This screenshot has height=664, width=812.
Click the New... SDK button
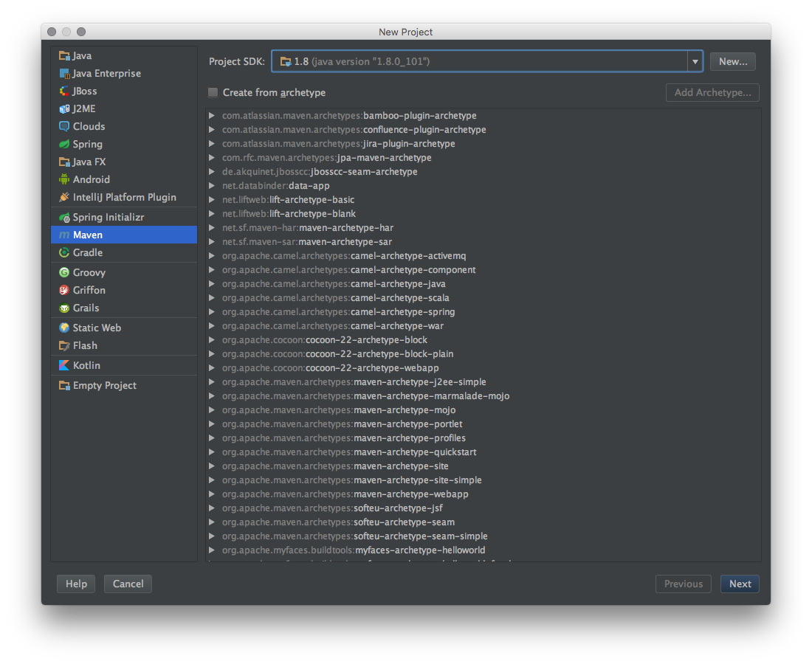(732, 62)
